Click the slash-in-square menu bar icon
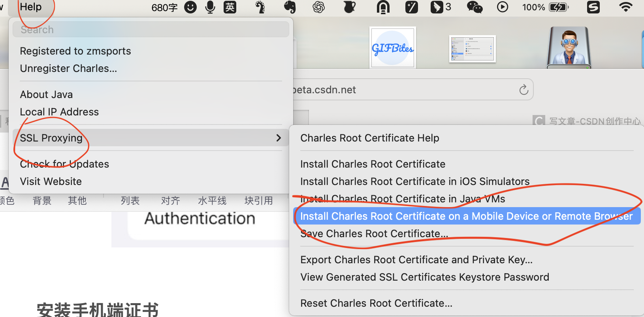The image size is (644, 317). click(x=411, y=7)
